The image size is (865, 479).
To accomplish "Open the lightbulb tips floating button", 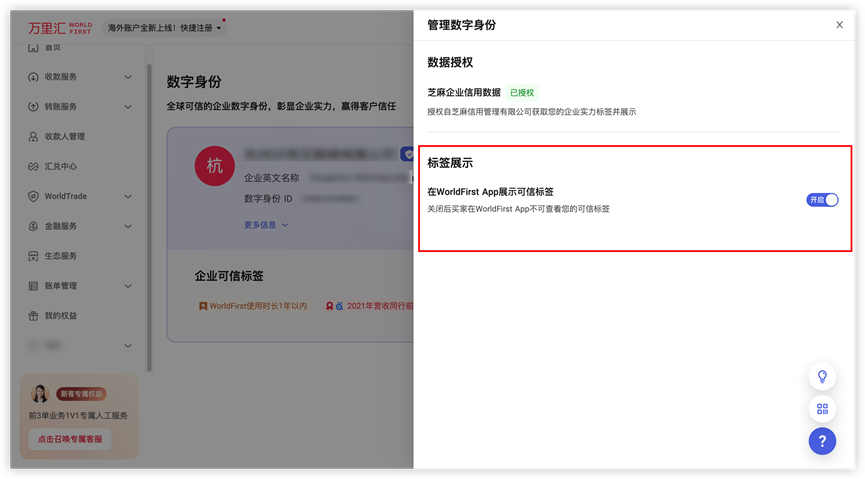I will [822, 377].
